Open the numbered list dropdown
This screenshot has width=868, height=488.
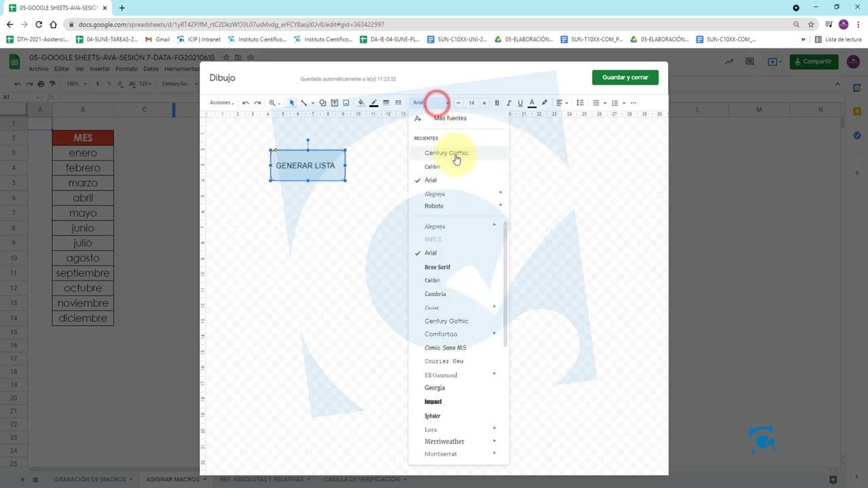618,103
